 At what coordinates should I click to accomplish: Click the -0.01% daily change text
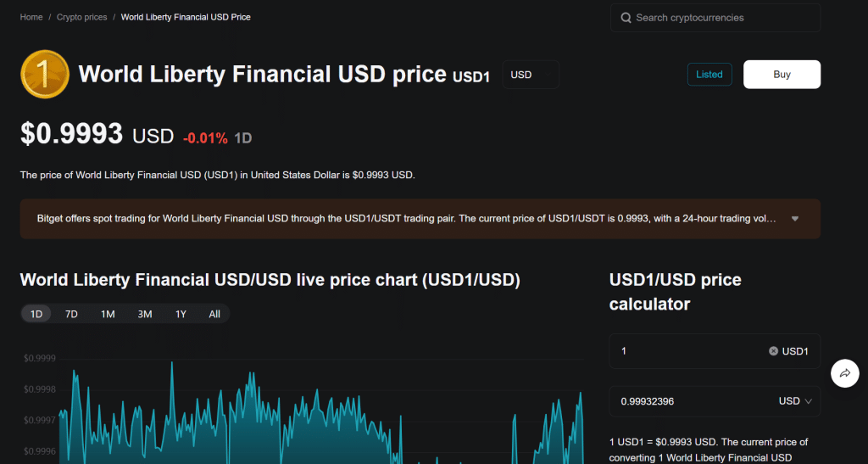point(205,138)
